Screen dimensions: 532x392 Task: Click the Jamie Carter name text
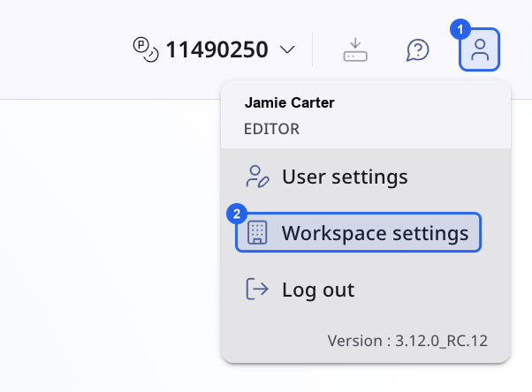click(289, 102)
